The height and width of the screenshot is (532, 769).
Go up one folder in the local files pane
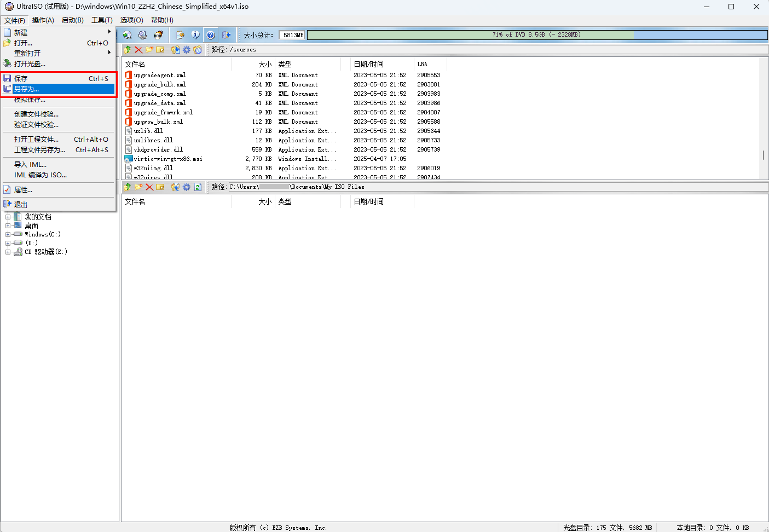[128, 187]
